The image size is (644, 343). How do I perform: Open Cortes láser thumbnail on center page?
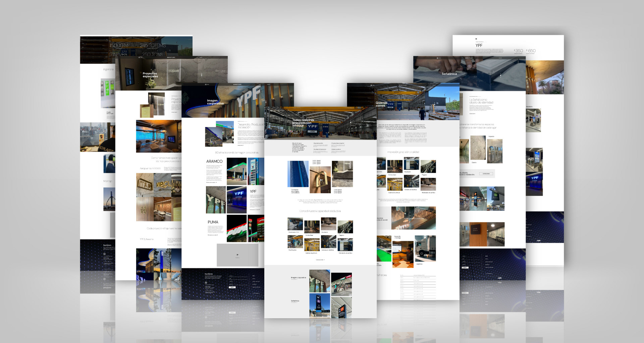pyautogui.click(x=312, y=227)
